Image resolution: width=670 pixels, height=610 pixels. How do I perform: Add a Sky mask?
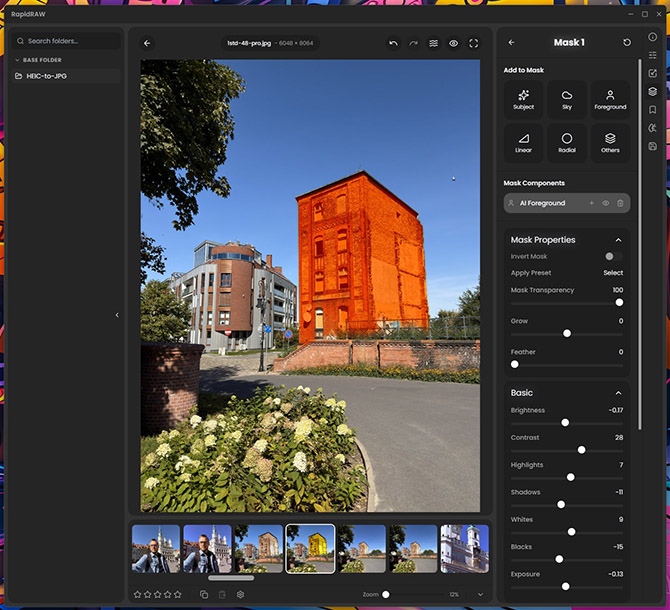pyautogui.click(x=567, y=99)
